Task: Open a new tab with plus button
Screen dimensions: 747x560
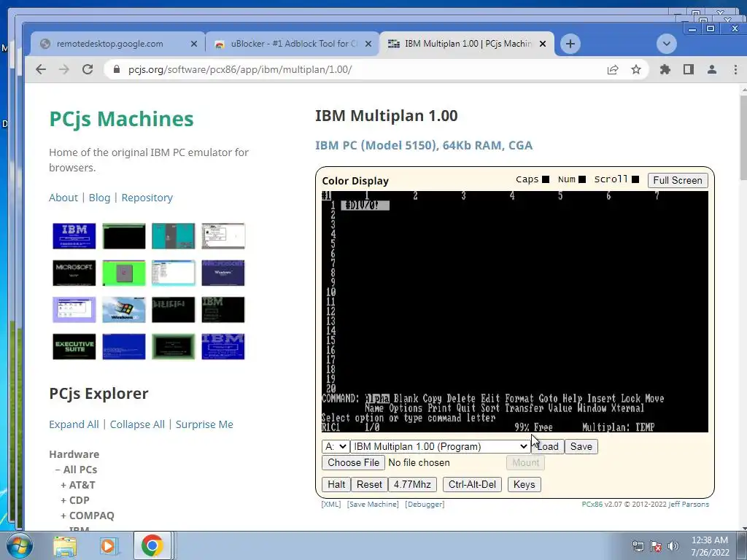Action: 570,44
